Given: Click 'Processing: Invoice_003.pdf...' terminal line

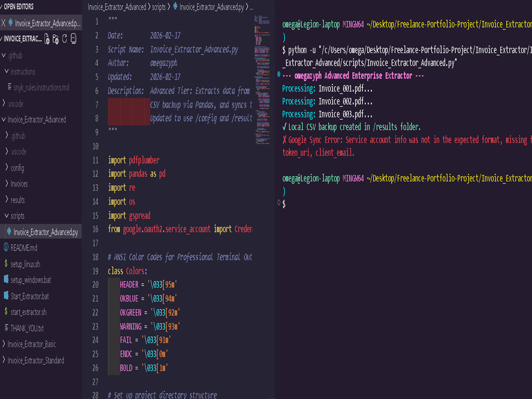Looking at the screenshot, I should (327, 114).
